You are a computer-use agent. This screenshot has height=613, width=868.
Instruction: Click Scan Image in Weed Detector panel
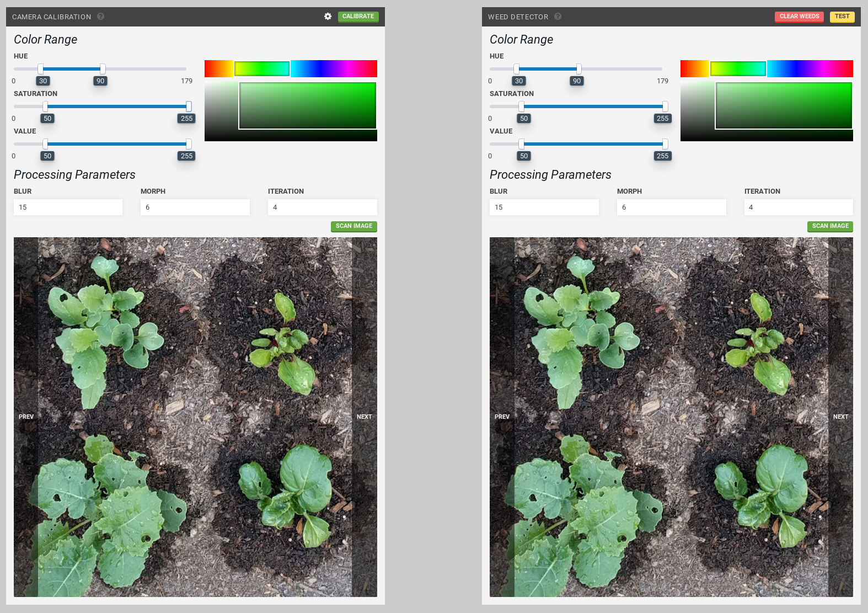point(829,226)
